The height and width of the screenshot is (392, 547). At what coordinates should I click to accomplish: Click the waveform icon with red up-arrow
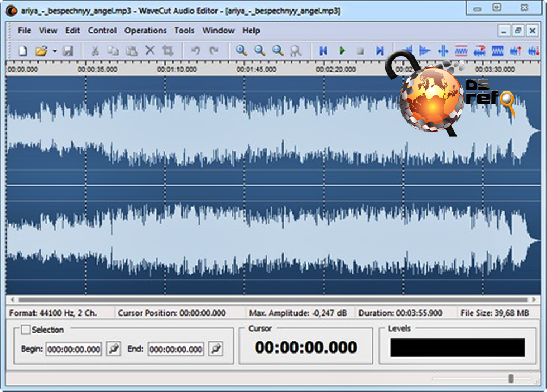click(x=515, y=51)
